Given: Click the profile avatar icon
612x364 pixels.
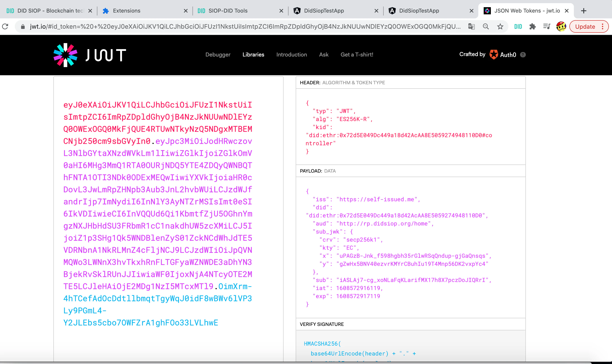Looking at the screenshot, I should tap(561, 26).
